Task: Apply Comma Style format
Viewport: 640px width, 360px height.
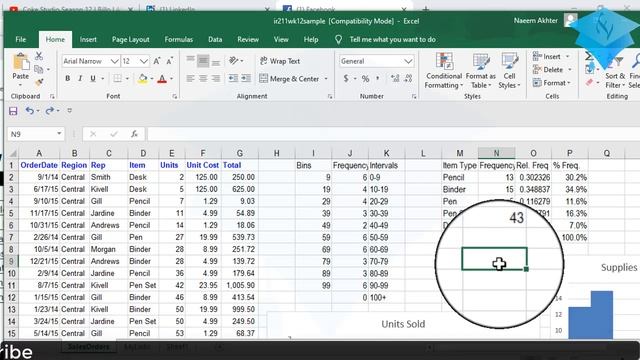Action: coord(378,78)
